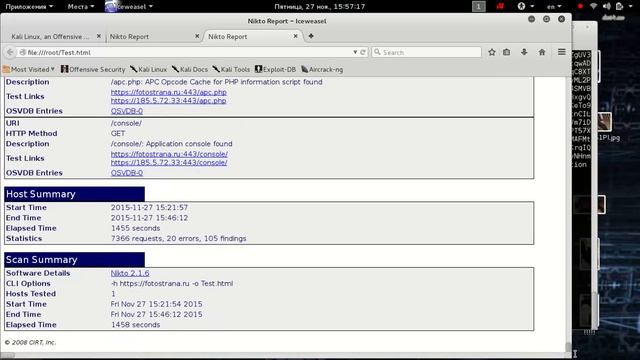Click the browser back arrow button
The width and height of the screenshot is (640, 360).
point(10,52)
